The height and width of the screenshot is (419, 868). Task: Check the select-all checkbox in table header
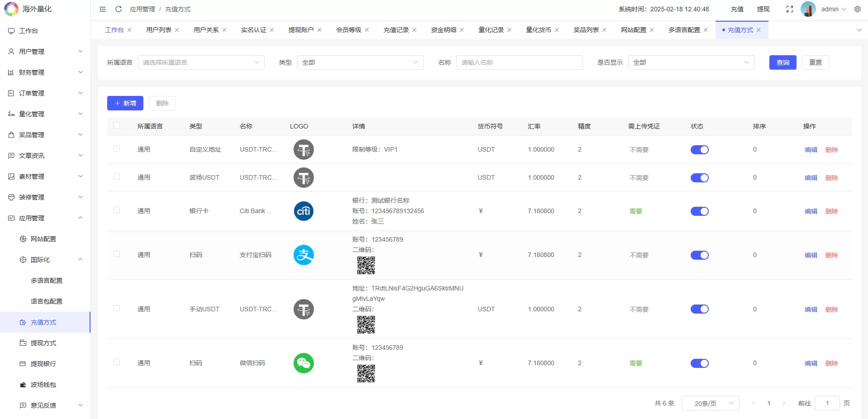pyautogui.click(x=117, y=126)
